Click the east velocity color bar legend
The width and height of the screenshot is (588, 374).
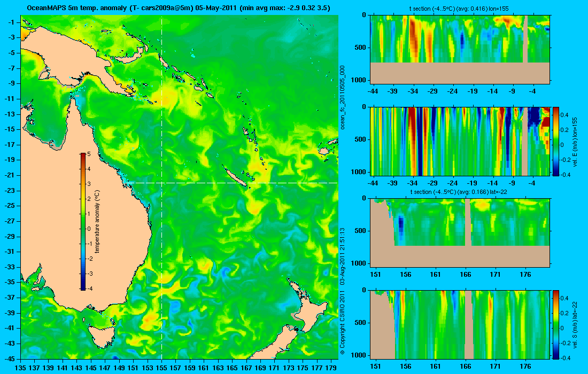click(x=556, y=141)
